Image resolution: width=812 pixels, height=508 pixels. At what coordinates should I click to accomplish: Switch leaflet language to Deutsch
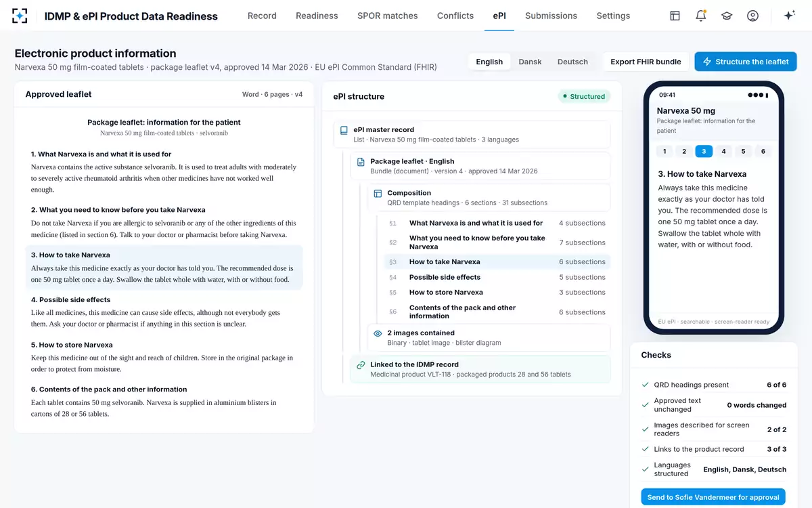point(572,62)
